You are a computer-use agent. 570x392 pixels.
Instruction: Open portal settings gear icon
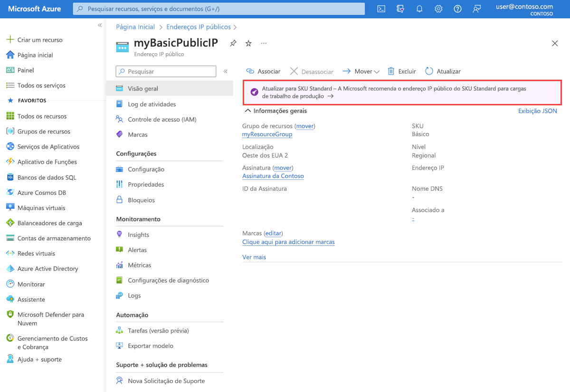[x=438, y=9]
